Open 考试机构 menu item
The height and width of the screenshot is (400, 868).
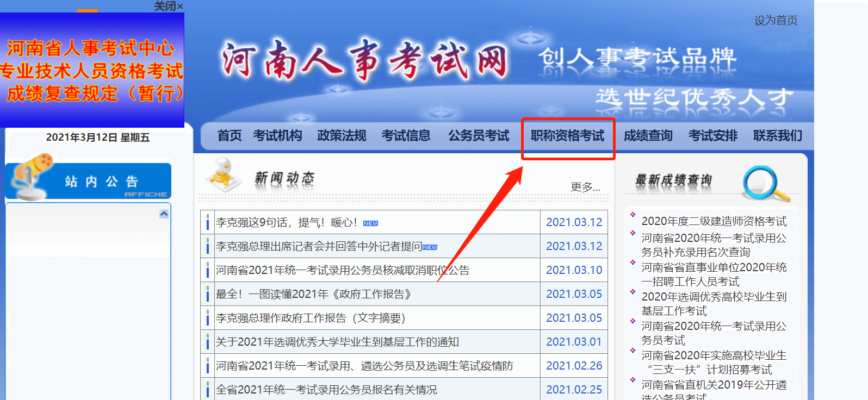[x=277, y=135]
